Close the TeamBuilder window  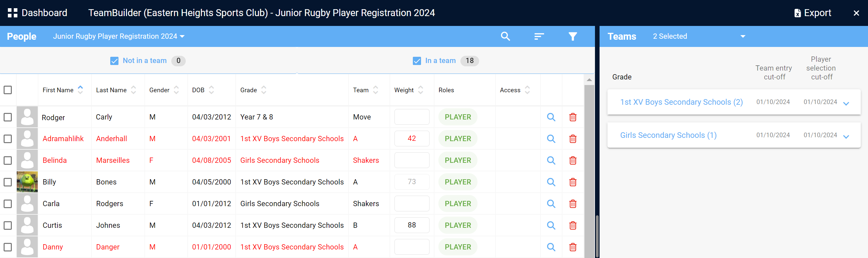[x=856, y=13]
